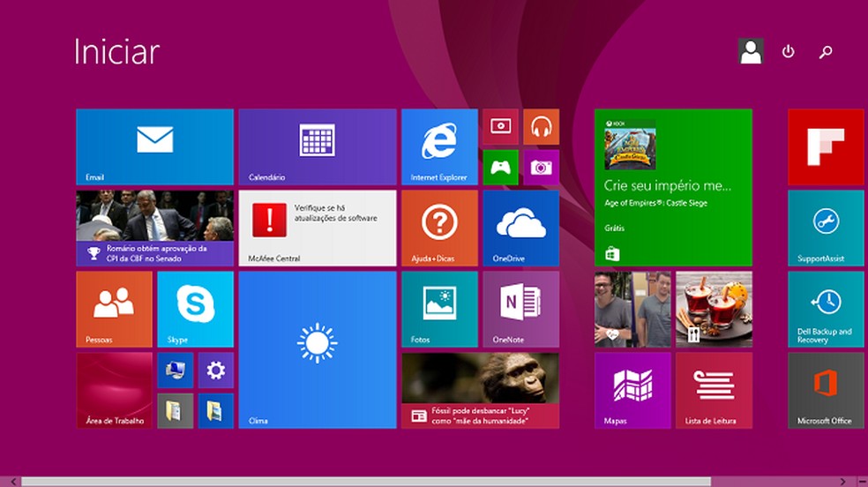Image resolution: width=868 pixels, height=487 pixels.
Task: Open the Ajuda+Dicas tile
Action: click(x=439, y=228)
